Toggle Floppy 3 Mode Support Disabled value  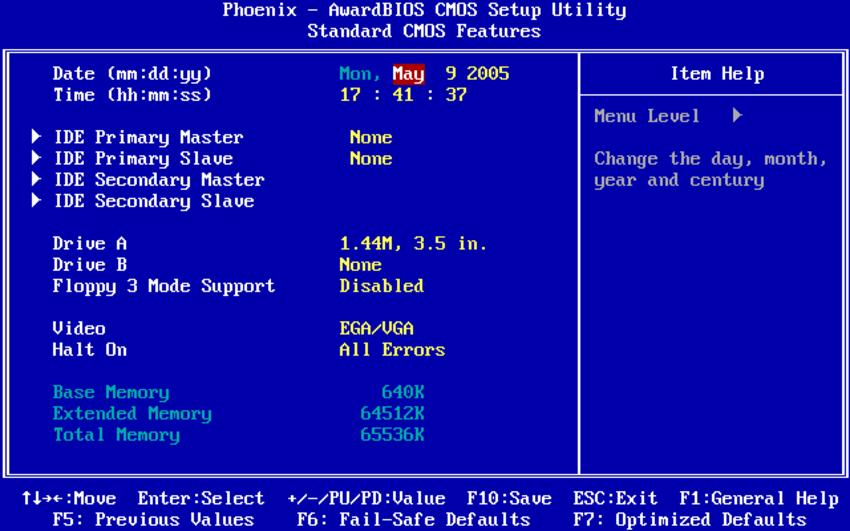pyautogui.click(x=382, y=286)
